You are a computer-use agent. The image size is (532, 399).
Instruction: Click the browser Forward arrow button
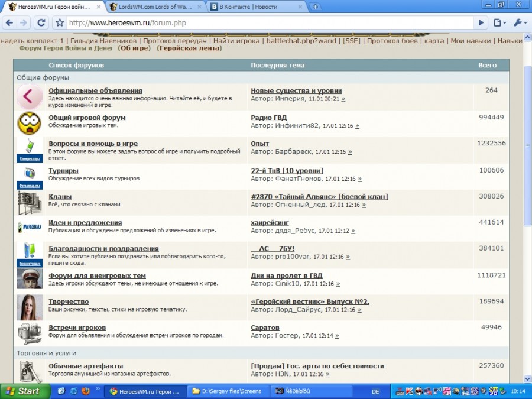tap(24, 22)
